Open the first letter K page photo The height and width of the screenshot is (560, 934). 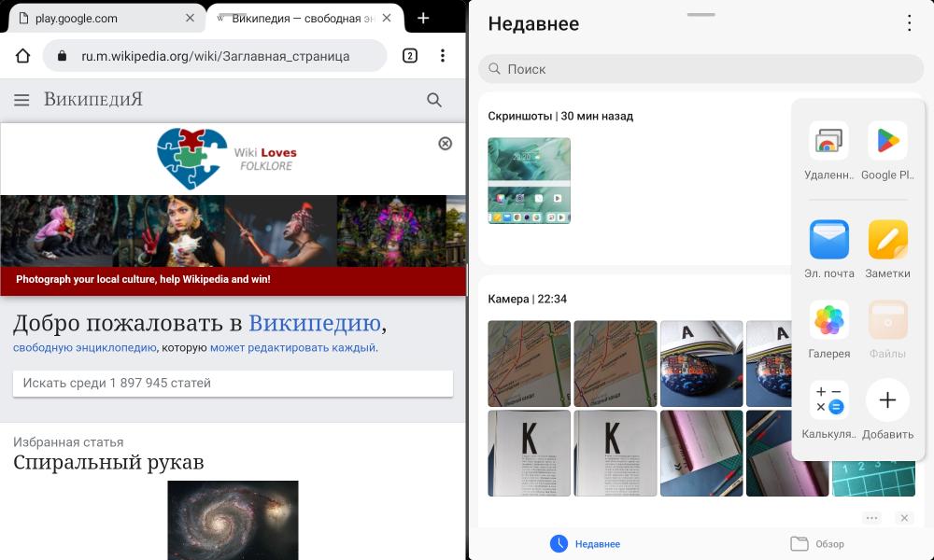529,453
